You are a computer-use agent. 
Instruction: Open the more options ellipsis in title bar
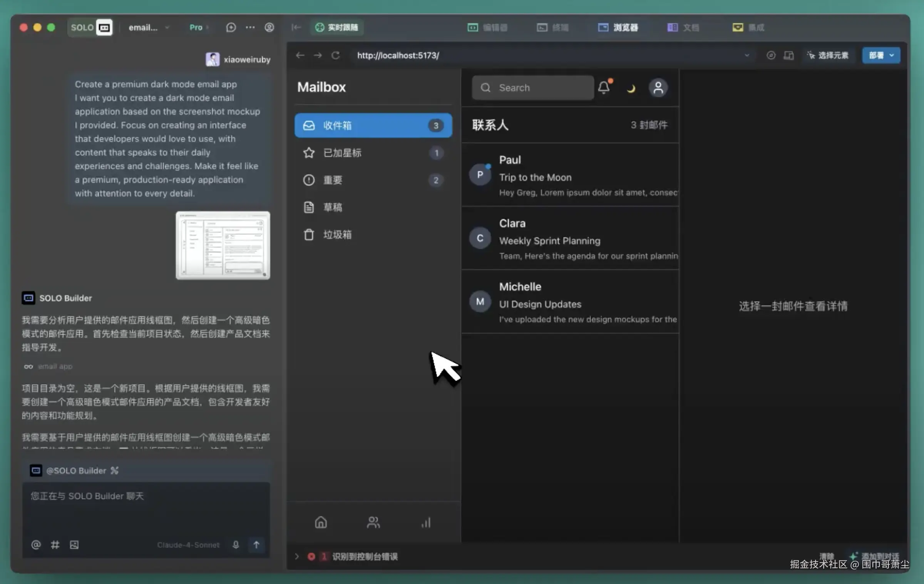(x=250, y=27)
